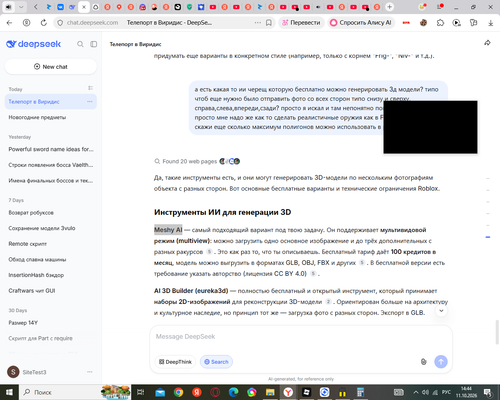
Task: Click the multi-select icon beside Today
Action: click(x=90, y=88)
